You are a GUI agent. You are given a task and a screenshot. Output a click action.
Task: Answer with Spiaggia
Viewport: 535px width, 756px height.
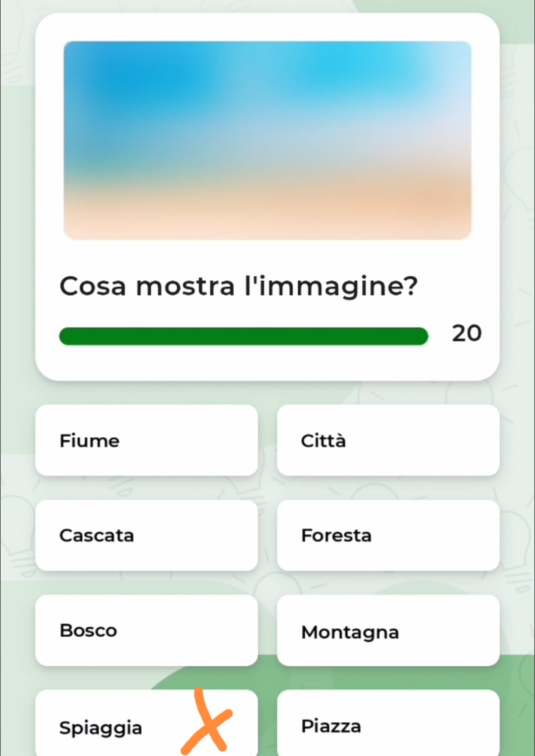[x=102, y=727]
